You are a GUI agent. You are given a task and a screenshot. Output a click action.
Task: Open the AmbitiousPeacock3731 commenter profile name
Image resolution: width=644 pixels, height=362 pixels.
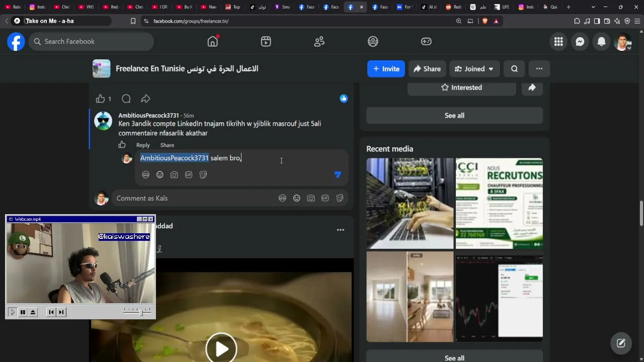148,116
